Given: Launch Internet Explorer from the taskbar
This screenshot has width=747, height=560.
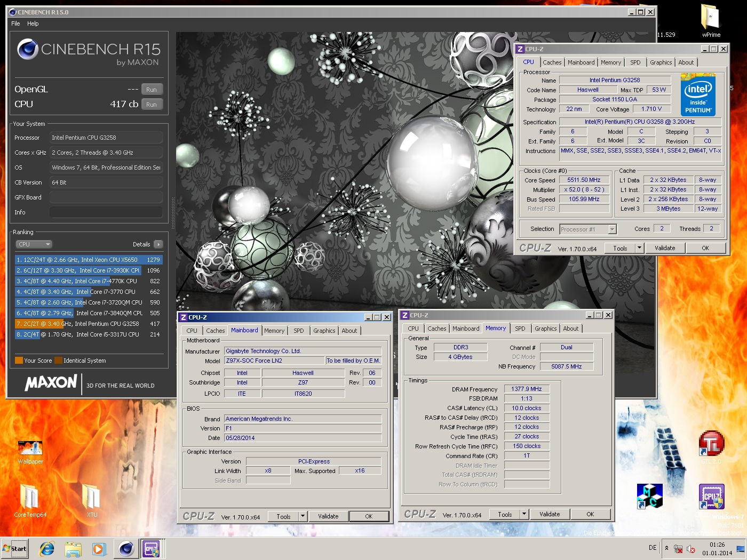Looking at the screenshot, I should coord(47,548).
